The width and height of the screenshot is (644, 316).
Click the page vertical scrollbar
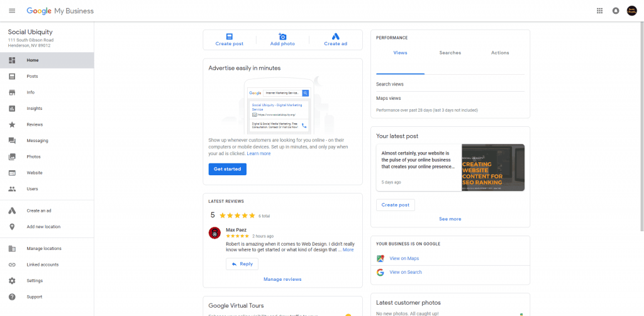[x=641, y=128]
